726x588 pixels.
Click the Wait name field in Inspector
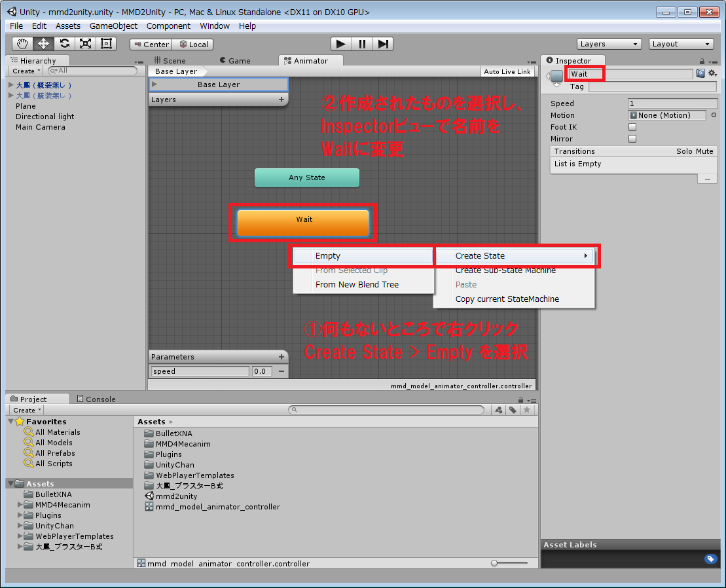pos(630,74)
